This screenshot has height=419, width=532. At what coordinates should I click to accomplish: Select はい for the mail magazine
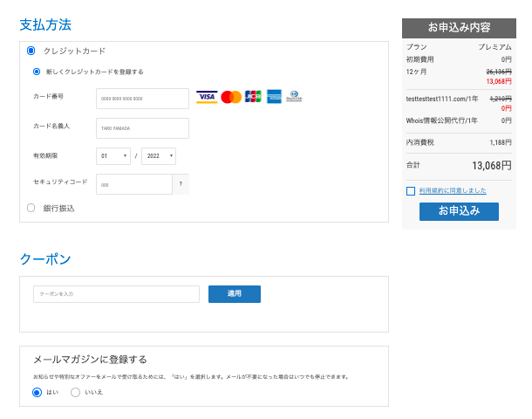pos(37,392)
